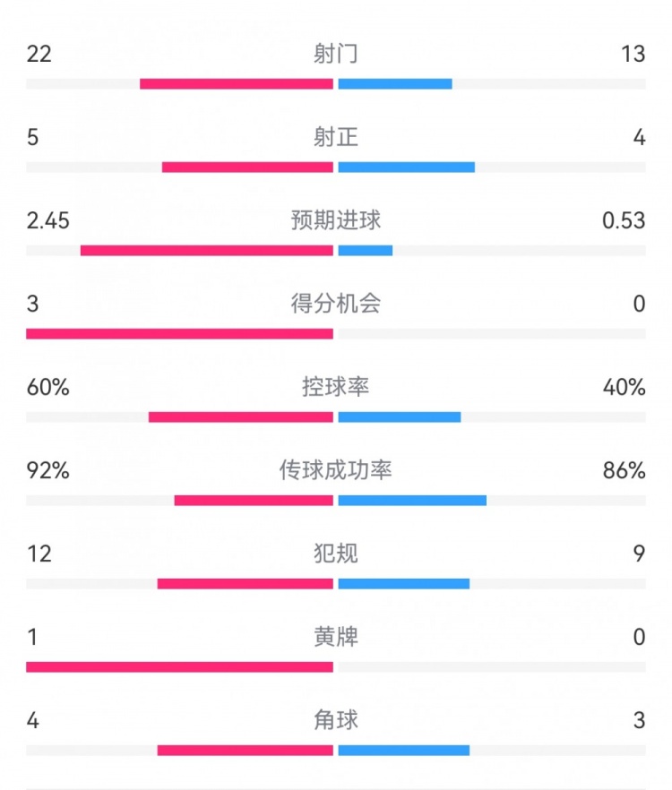Click the 86% pass accuracy value

click(x=624, y=470)
